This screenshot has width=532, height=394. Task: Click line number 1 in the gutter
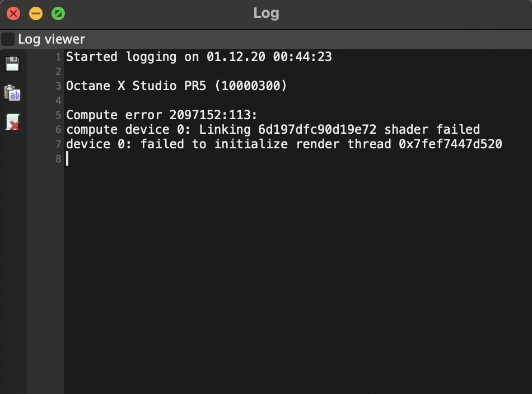coord(58,57)
